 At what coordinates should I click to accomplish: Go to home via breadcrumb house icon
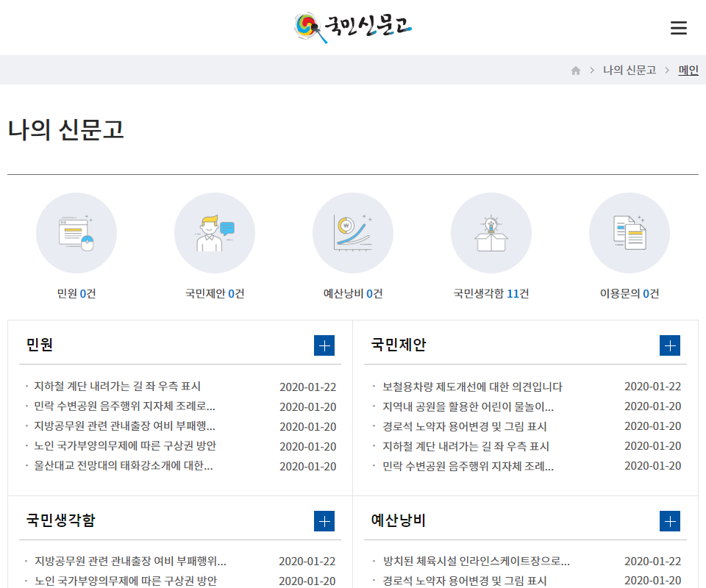pyautogui.click(x=575, y=71)
